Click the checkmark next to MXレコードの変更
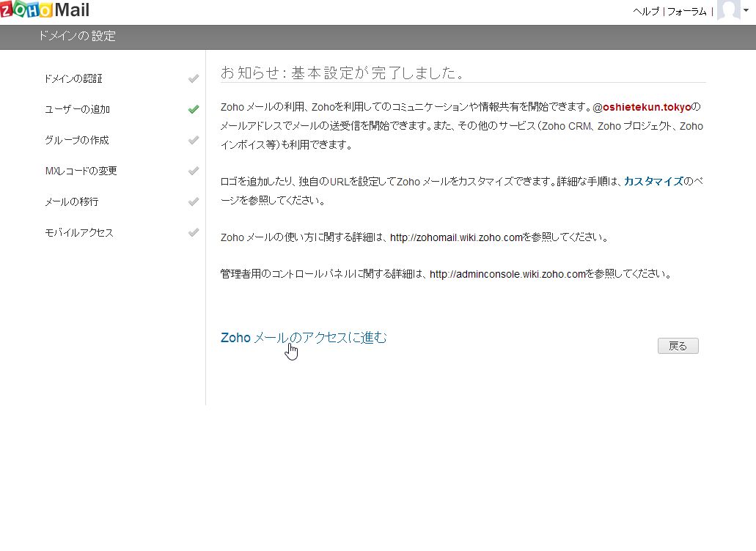 pyautogui.click(x=194, y=171)
